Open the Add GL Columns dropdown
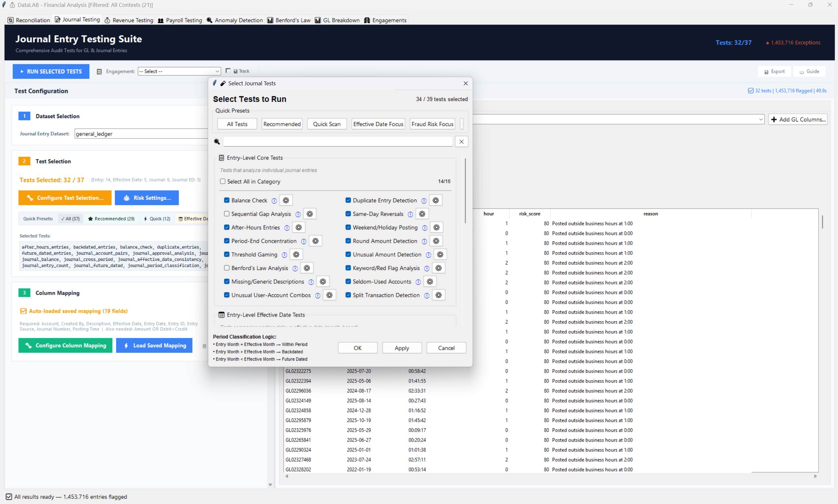 tap(798, 119)
